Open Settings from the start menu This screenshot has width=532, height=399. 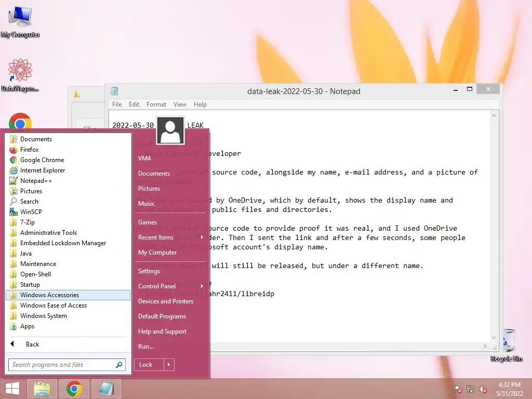pos(170,271)
